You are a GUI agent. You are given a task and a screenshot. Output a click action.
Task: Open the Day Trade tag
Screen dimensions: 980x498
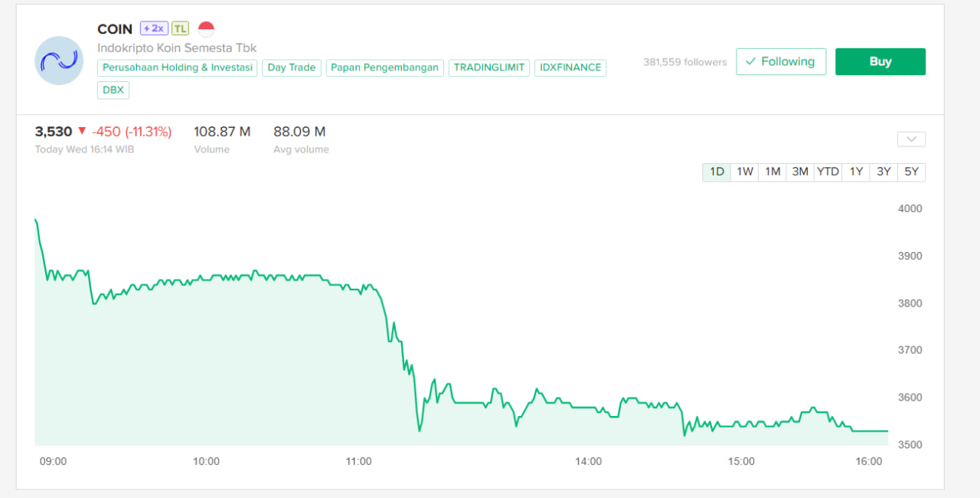pos(292,67)
